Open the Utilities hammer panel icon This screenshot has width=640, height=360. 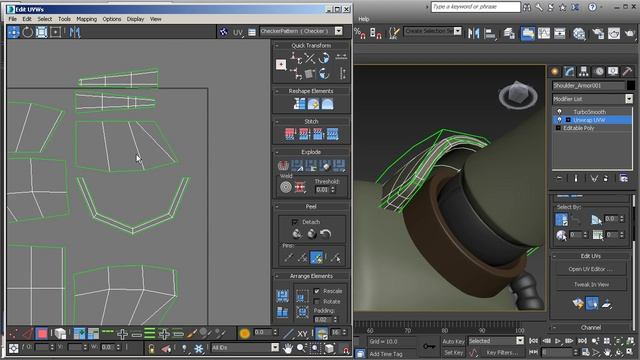627,71
